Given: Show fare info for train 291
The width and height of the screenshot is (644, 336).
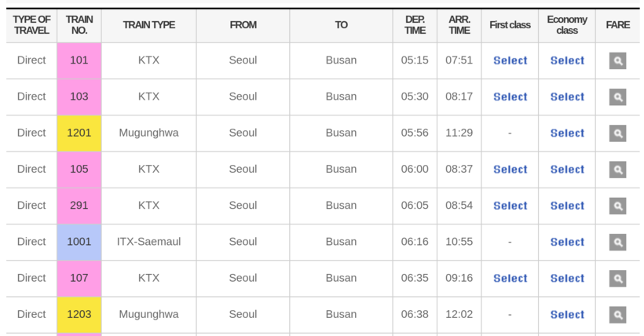Looking at the screenshot, I should 618,206.
